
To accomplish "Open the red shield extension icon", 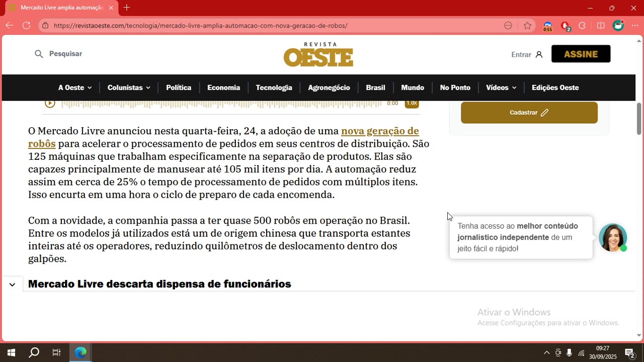I will (x=566, y=26).
